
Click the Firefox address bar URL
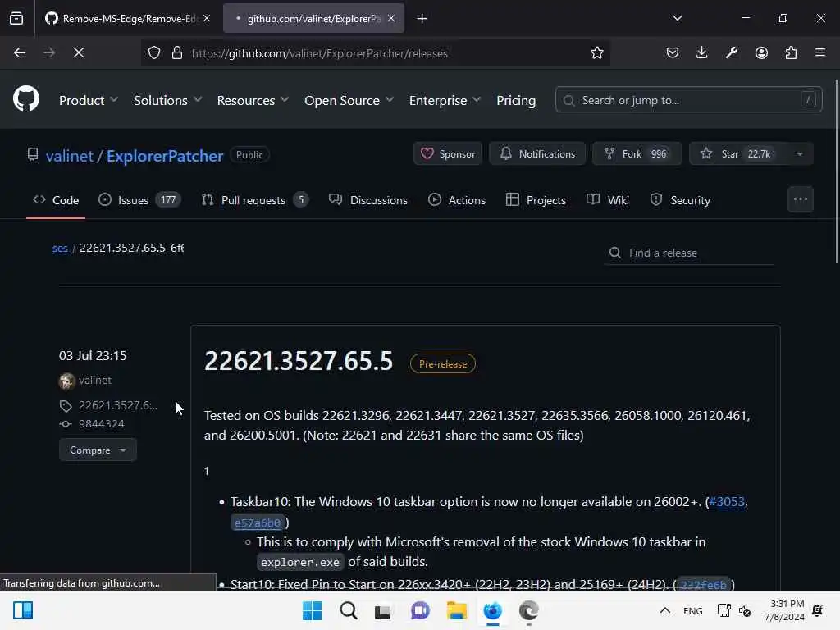tap(320, 53)
